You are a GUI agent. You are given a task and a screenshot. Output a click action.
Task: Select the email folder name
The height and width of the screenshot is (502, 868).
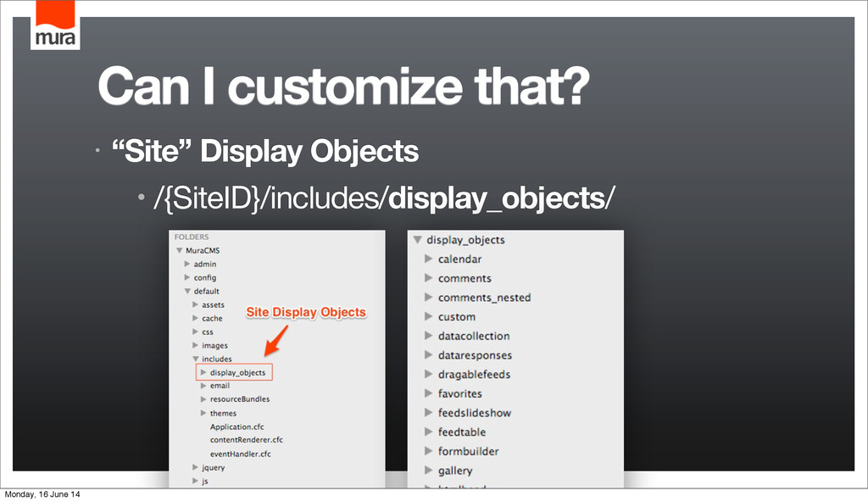[220, 386]
